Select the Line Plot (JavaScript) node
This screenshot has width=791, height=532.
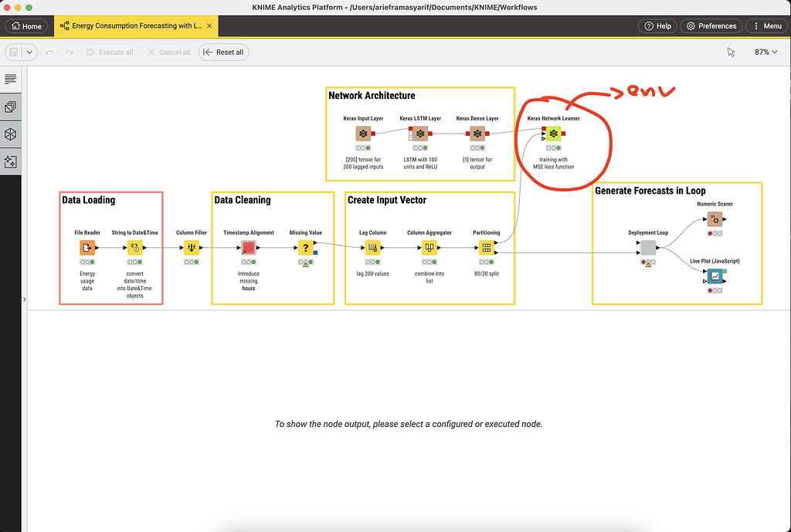(x=715, y=276)
